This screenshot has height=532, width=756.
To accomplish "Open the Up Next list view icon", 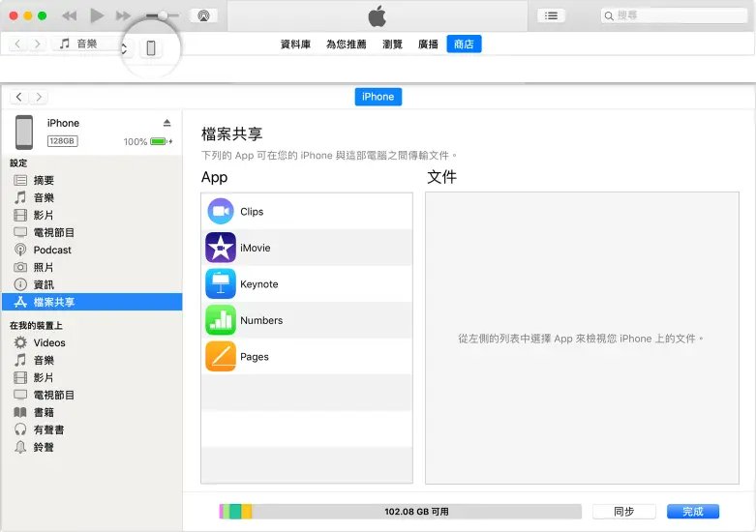I will 551,15.
